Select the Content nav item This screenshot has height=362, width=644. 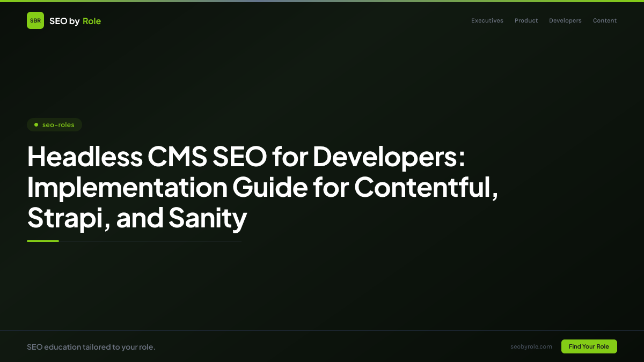point(604,20)
